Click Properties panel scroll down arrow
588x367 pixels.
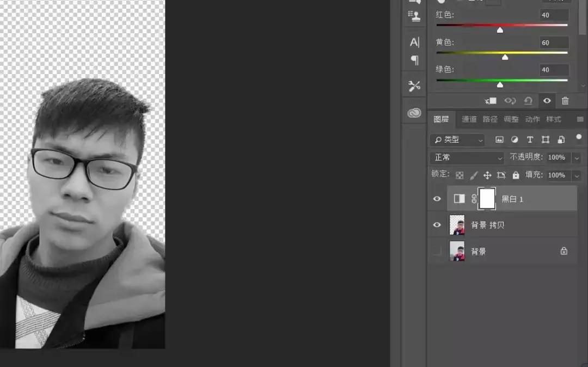583,86
